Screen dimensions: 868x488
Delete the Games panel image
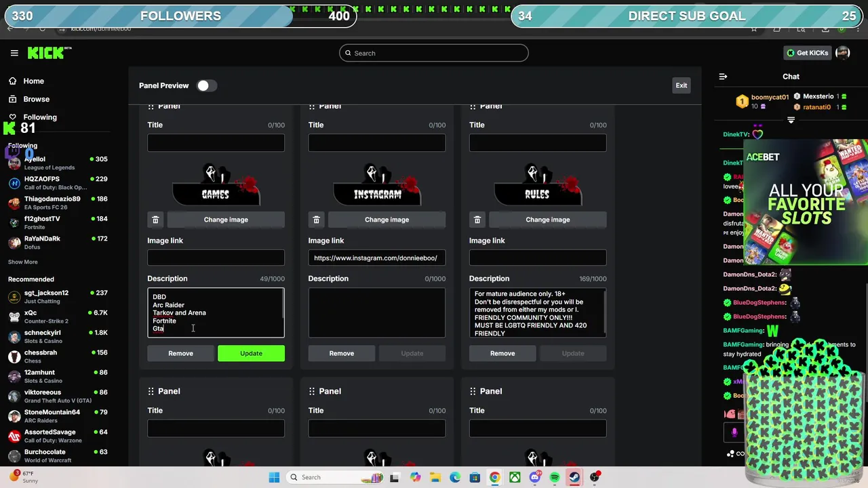(155, 220)
